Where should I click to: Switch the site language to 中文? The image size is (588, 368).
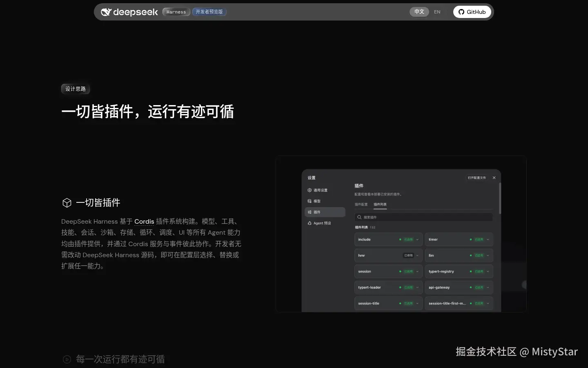419,12
